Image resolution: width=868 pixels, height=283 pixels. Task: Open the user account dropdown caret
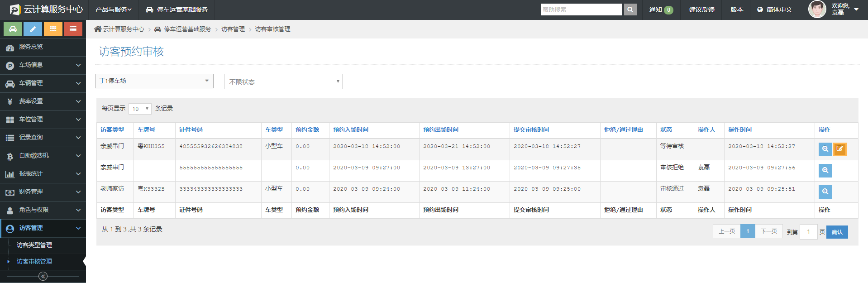[856, 10]
